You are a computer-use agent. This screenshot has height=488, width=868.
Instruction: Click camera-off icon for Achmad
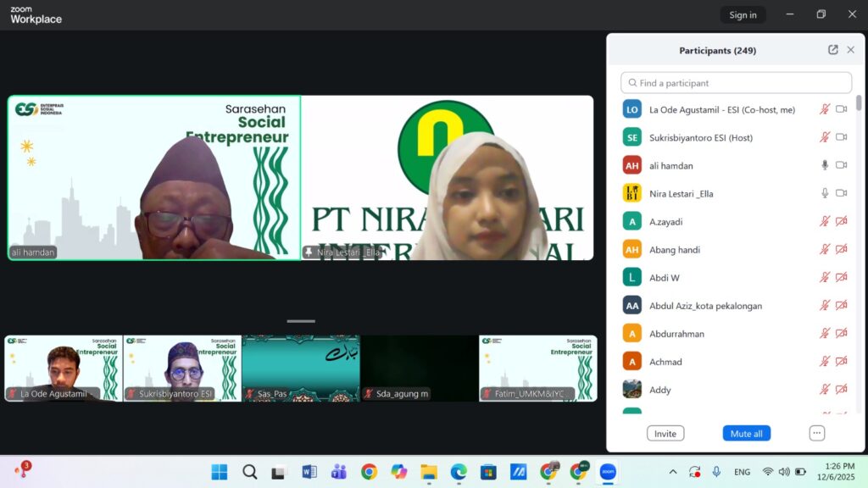[841, 362]
